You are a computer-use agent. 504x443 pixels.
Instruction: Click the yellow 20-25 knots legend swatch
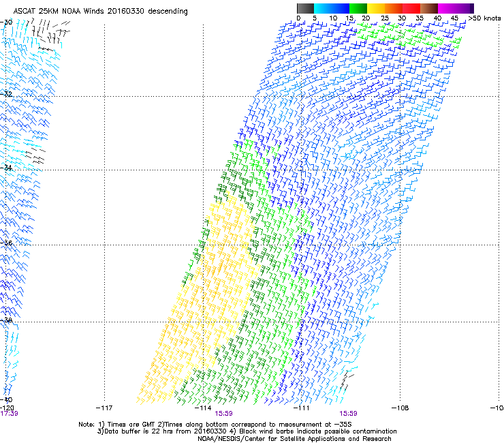tap(376, 8)
